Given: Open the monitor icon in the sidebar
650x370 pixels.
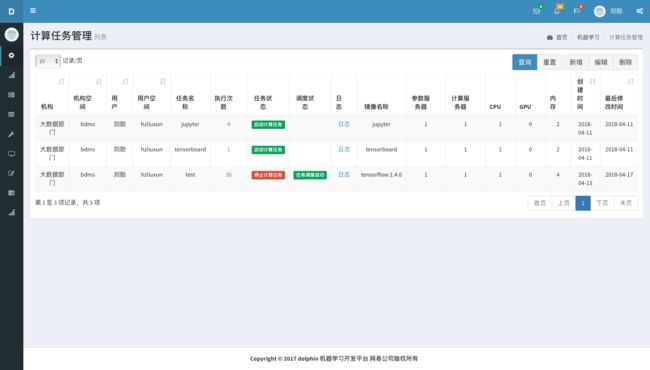Looking at the screenshot, I should pyautogui.click(x=12, y=154).
